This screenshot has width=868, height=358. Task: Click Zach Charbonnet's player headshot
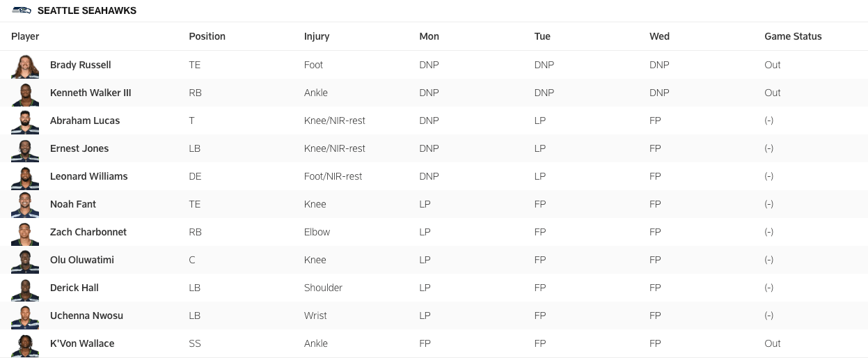pyautogui.click(x=25, y=233)
